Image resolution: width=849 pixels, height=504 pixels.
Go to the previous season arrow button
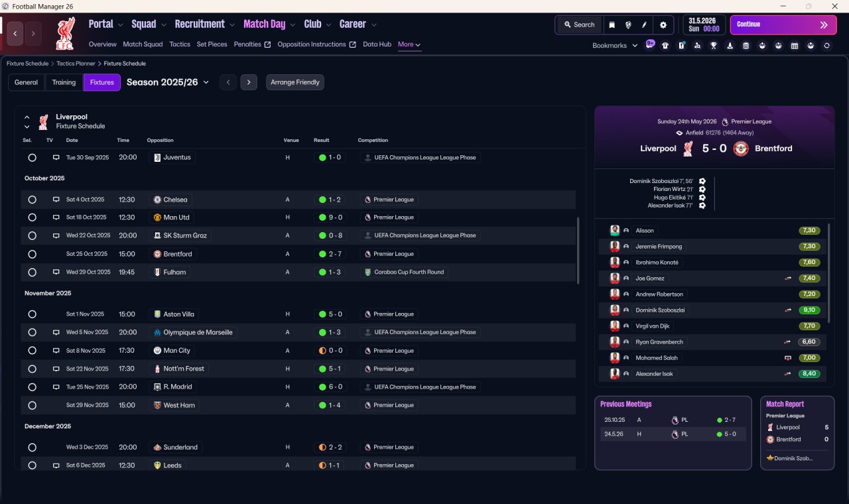228,82
